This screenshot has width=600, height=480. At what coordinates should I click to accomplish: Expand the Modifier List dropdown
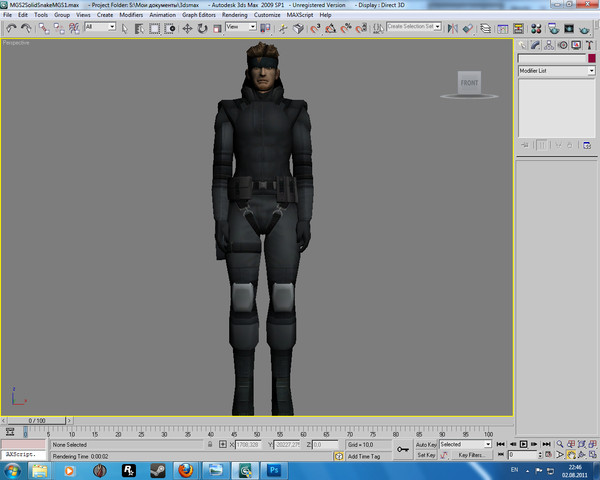tap(591, 70)
